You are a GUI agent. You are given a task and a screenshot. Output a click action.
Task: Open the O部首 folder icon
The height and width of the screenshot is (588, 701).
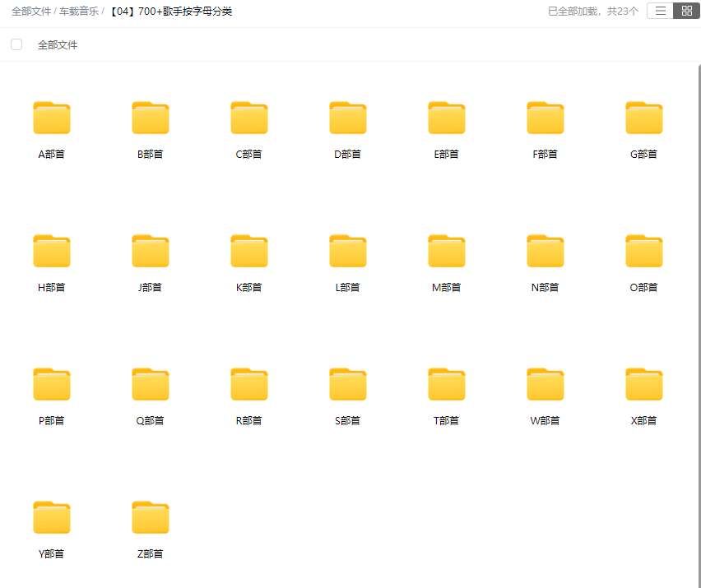pyautogui.click(x=644, y=251)
